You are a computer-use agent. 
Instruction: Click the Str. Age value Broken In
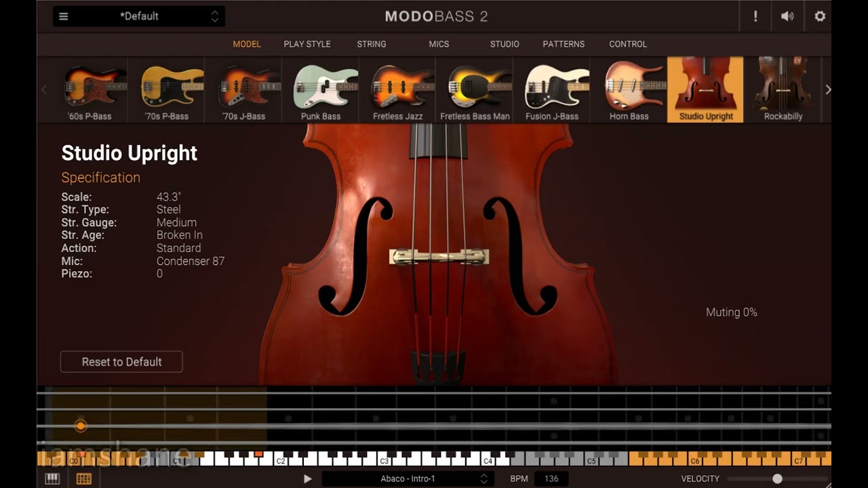180,236
